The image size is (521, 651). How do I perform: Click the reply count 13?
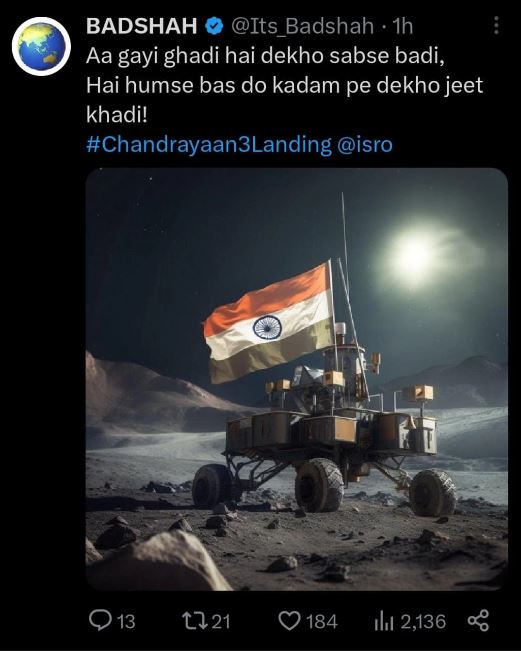point(126,622)
